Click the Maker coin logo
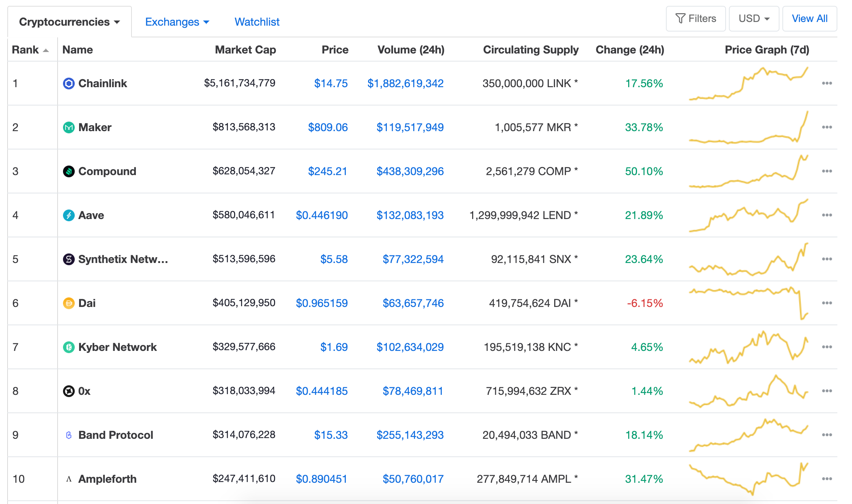852x504 pixels. click(68, 127)
